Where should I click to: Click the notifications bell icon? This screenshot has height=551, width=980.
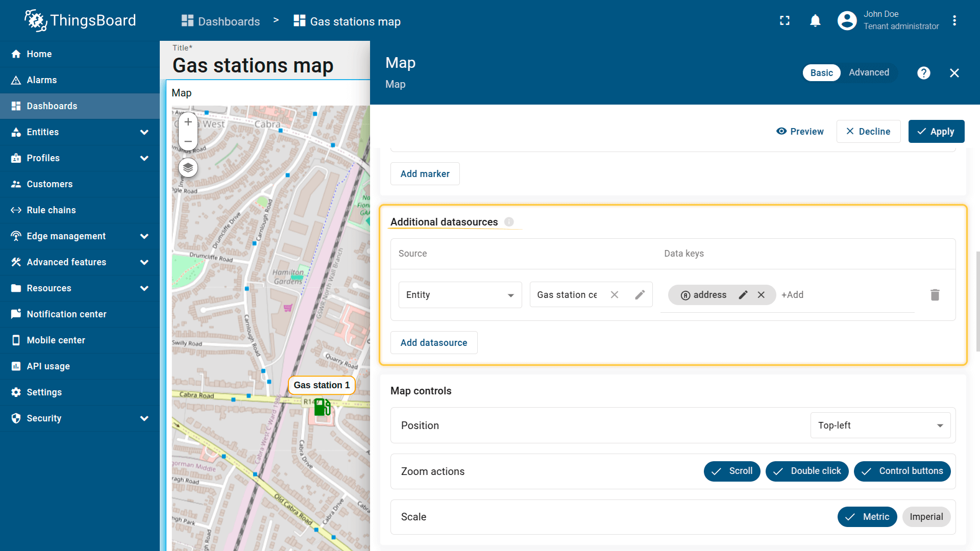coord(815,21)
